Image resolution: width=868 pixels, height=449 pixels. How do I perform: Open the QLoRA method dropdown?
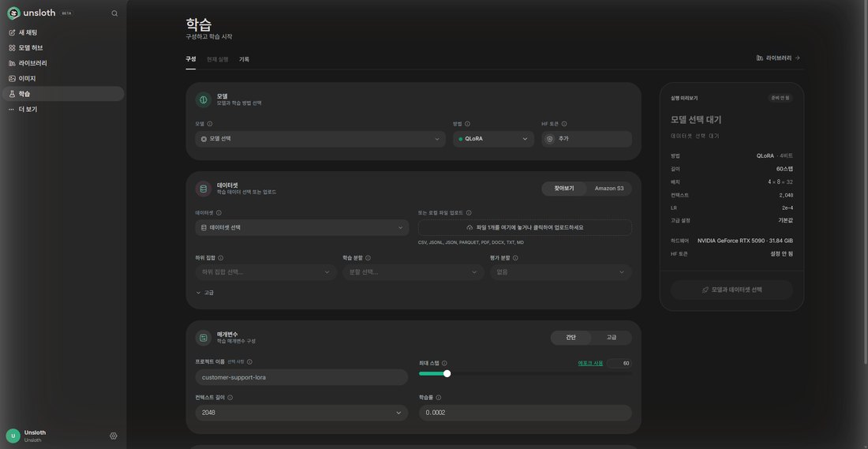(x=493, y=139)
